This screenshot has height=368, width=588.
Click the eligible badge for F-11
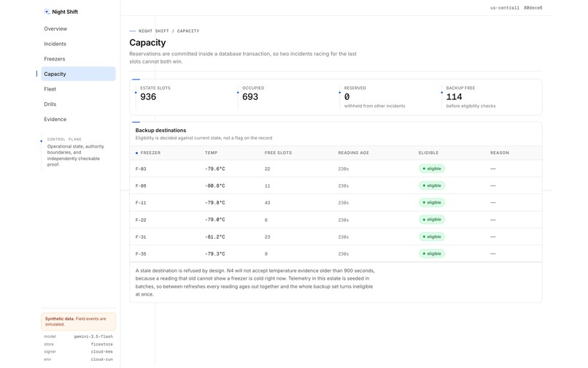432,202
